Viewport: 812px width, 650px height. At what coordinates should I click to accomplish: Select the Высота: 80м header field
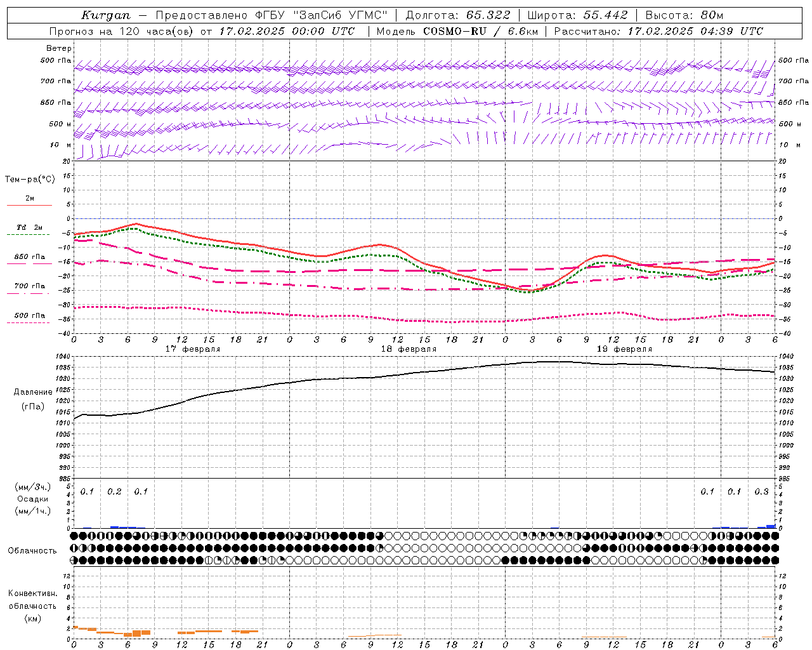point(684,15)
